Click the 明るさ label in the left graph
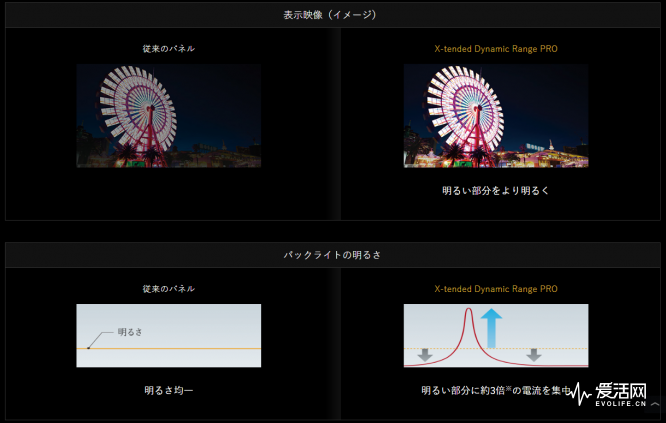 coord(130,332)
